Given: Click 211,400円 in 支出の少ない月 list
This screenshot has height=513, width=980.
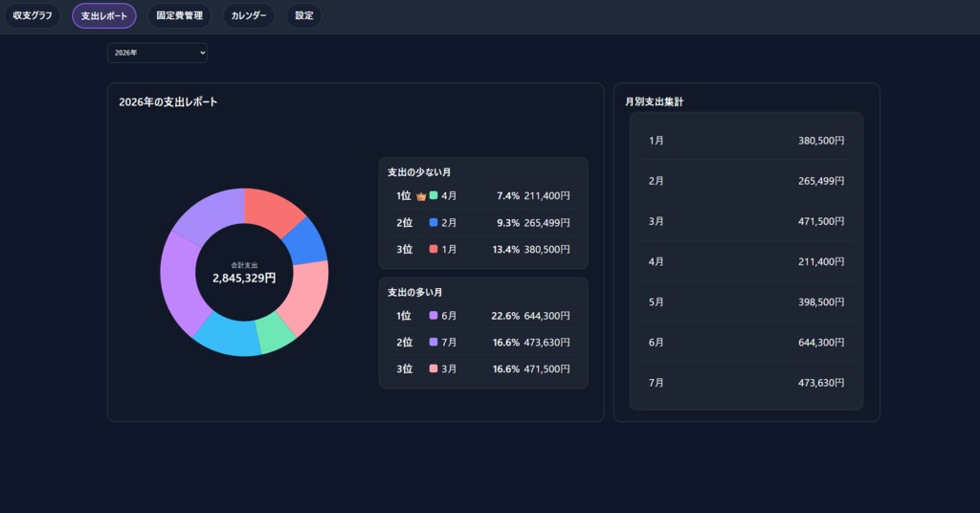Looking at the screenshot, I should click(546, 196).
